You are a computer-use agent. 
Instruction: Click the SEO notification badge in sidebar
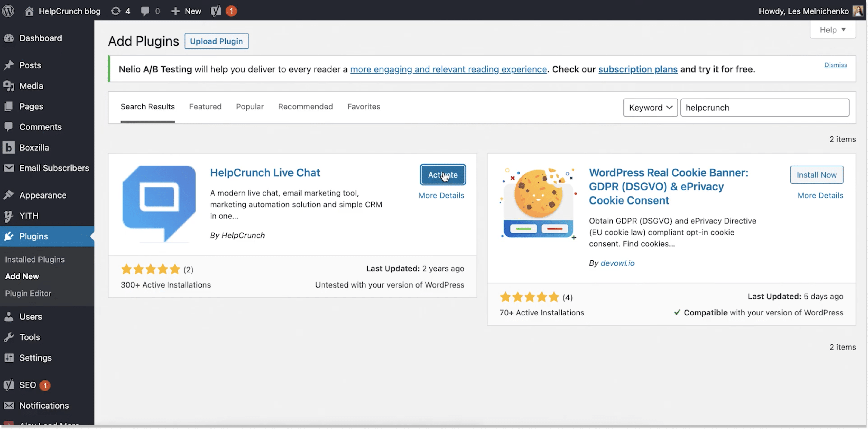point(45,385)
